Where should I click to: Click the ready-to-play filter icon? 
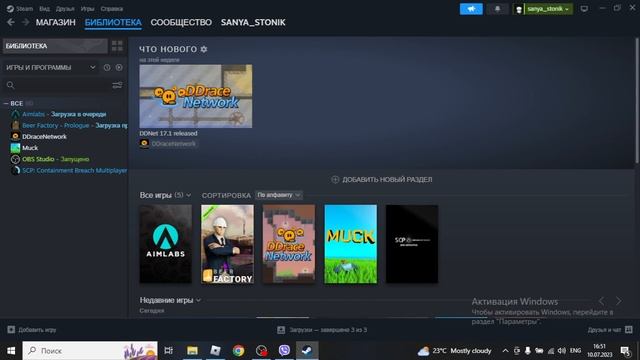[119, 67]
